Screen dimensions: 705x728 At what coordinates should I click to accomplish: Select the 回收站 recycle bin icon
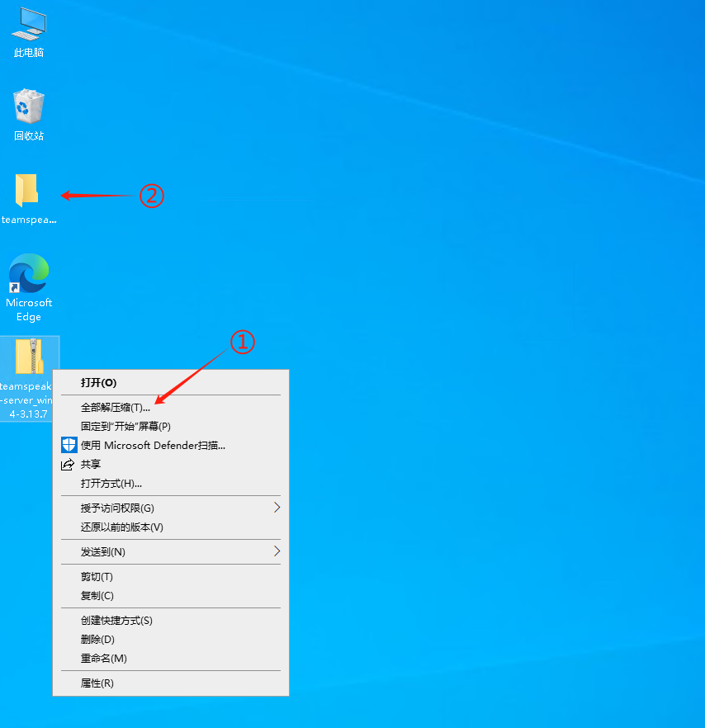pyautogui.click(x=29, y=106)
